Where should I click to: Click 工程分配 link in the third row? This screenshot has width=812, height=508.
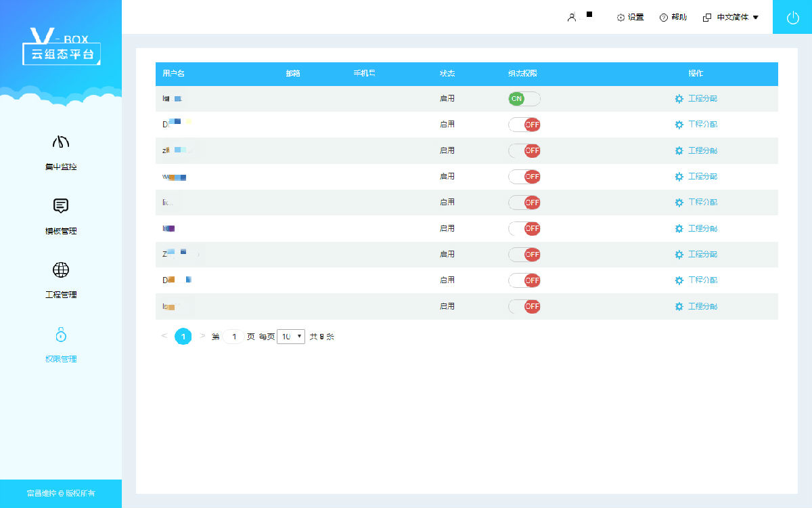click(702, 150)
